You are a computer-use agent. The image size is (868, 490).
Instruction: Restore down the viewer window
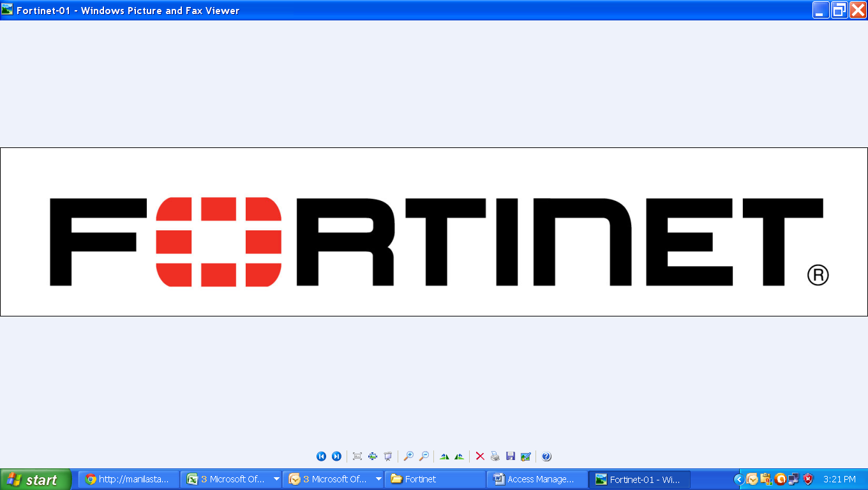(x=839, y=10)
